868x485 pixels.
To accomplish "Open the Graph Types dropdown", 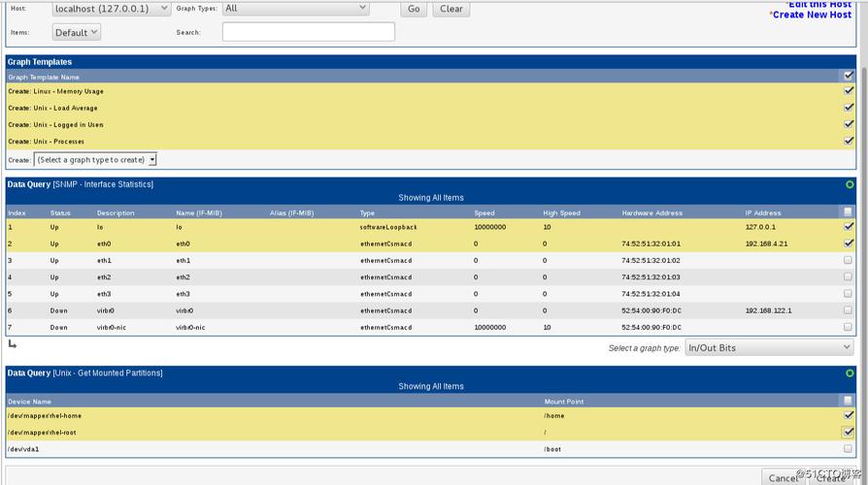I will (295, 9).
